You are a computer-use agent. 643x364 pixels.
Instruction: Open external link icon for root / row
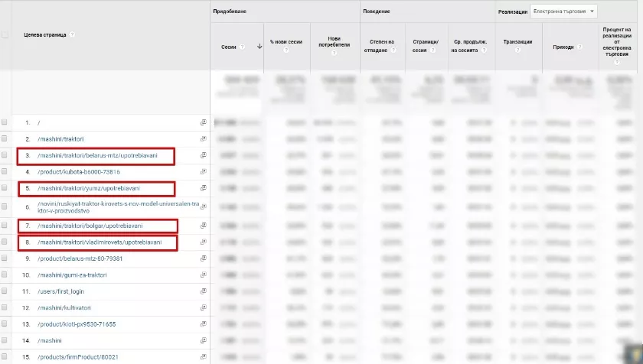pyautogui.click(x=203, y=122)
